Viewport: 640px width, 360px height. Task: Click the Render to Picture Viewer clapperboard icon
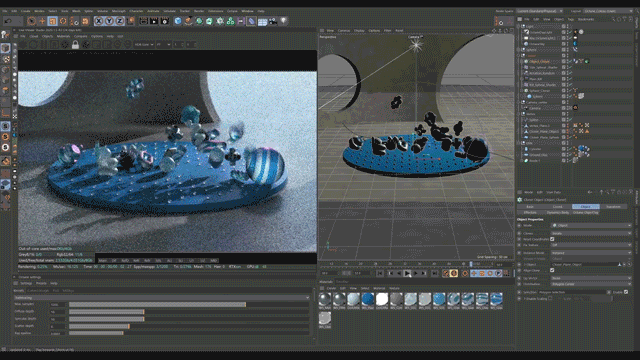pyautogui.click(x=154, y=21)
